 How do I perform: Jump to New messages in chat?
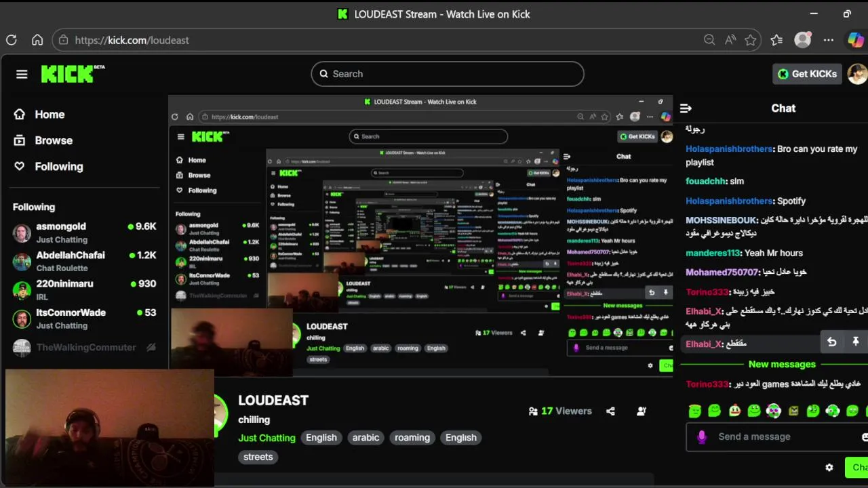[x=782, y=364]
